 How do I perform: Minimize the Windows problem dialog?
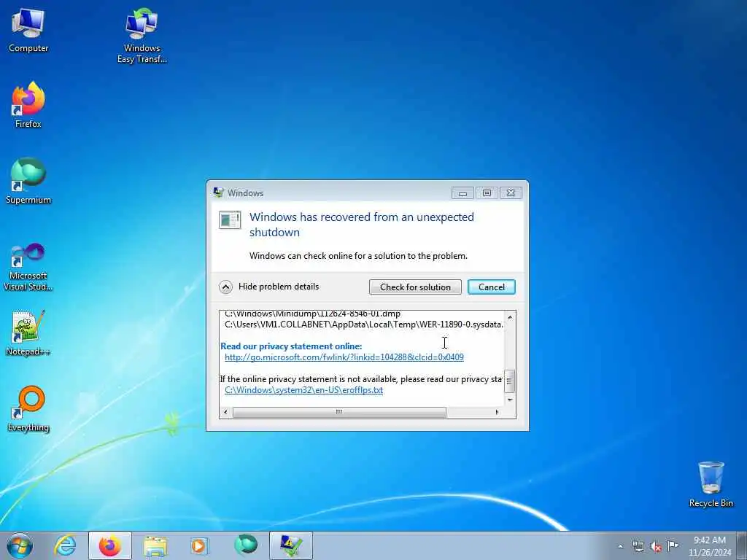pos(462,192)
